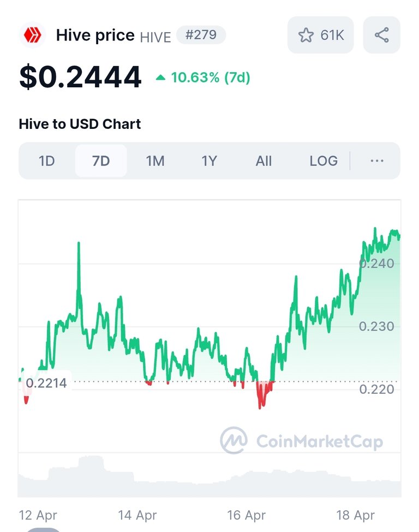
Task: Click the volume bars area under chart
Action: tap(209, 476)
